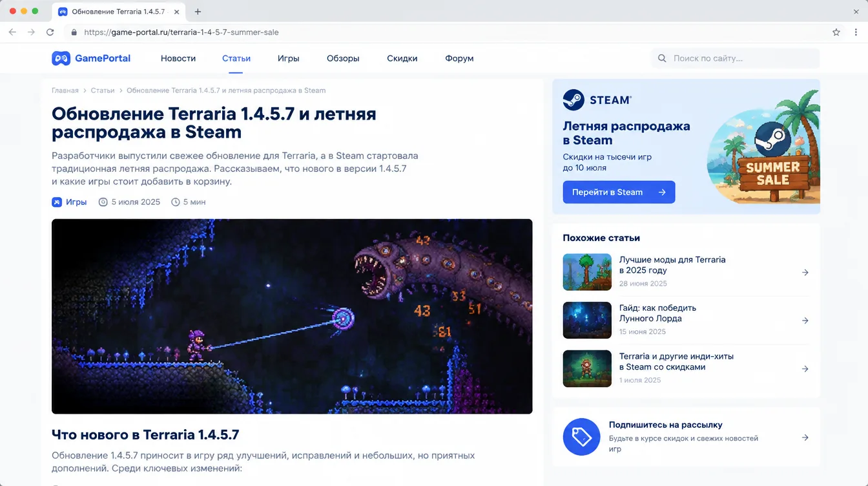Click the 5 мин reading time

[x=194, y=202]
